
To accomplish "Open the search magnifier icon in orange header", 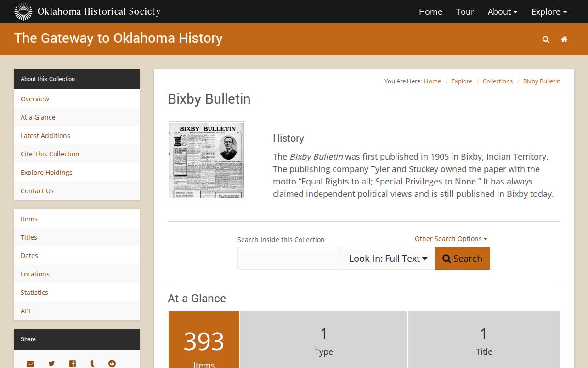I will click(x=546, y=40).
